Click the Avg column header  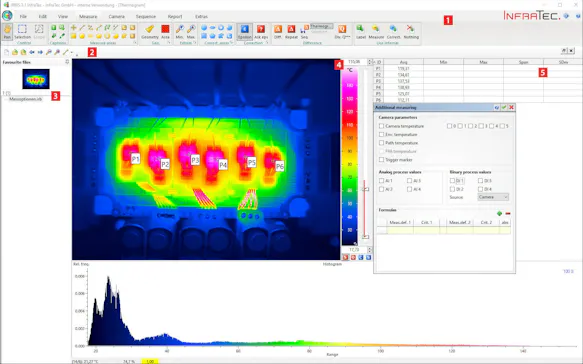(x=403, y=62)
